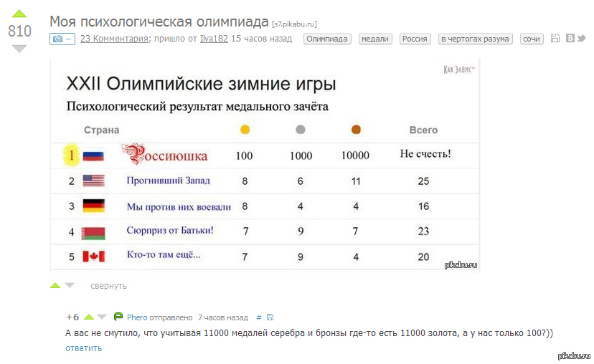Collapse the post via свернуть
The width and height of the screenshot is (594, 364).
pyautogui.click(x=108, y=286)
